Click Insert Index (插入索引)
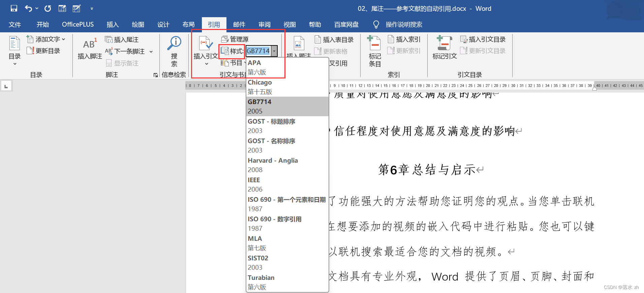The height and width of the screenshot is (293, 644). click(404, 39)
